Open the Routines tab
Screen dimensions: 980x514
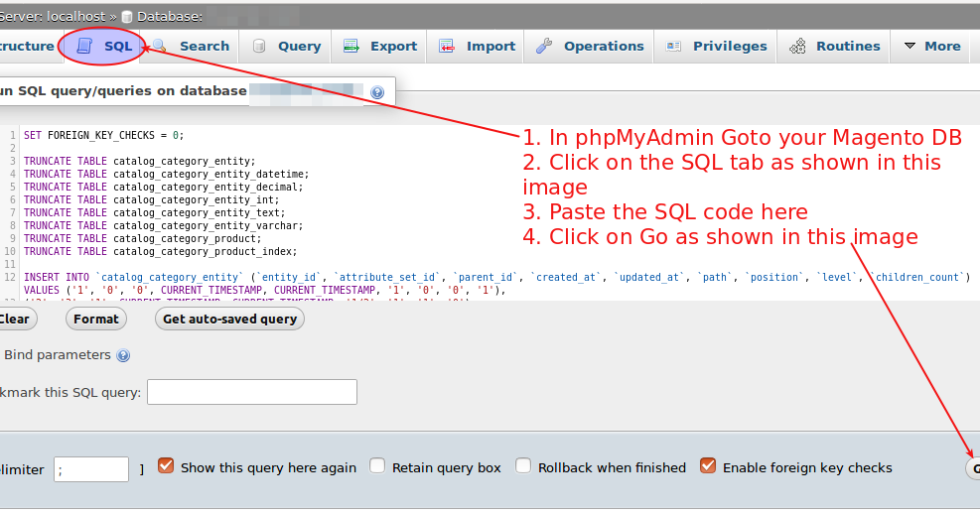click(834, 47)
